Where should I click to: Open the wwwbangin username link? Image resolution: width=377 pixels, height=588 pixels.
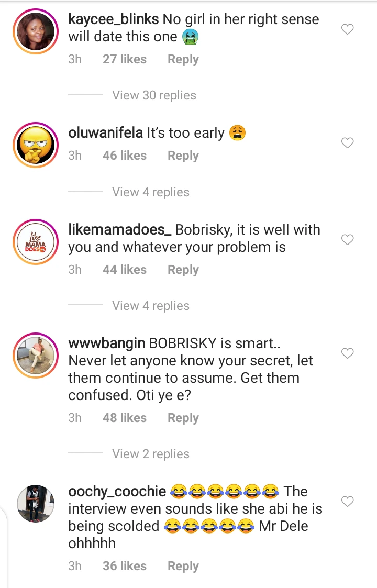coord(107,343)
